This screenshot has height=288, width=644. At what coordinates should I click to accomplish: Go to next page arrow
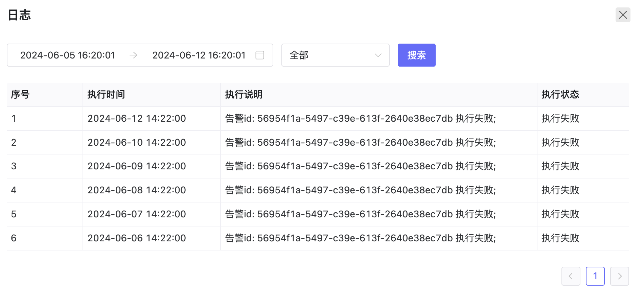[619, 276]
